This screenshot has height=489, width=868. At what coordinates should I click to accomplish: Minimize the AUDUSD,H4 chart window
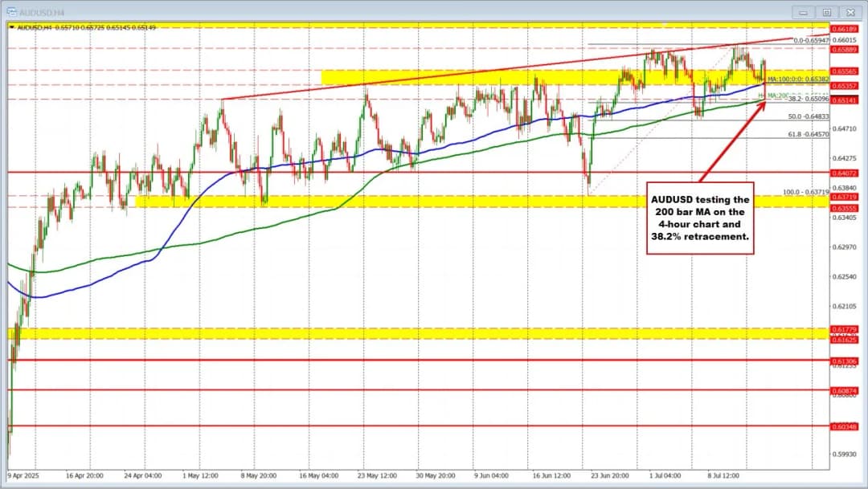coord(803,12)
